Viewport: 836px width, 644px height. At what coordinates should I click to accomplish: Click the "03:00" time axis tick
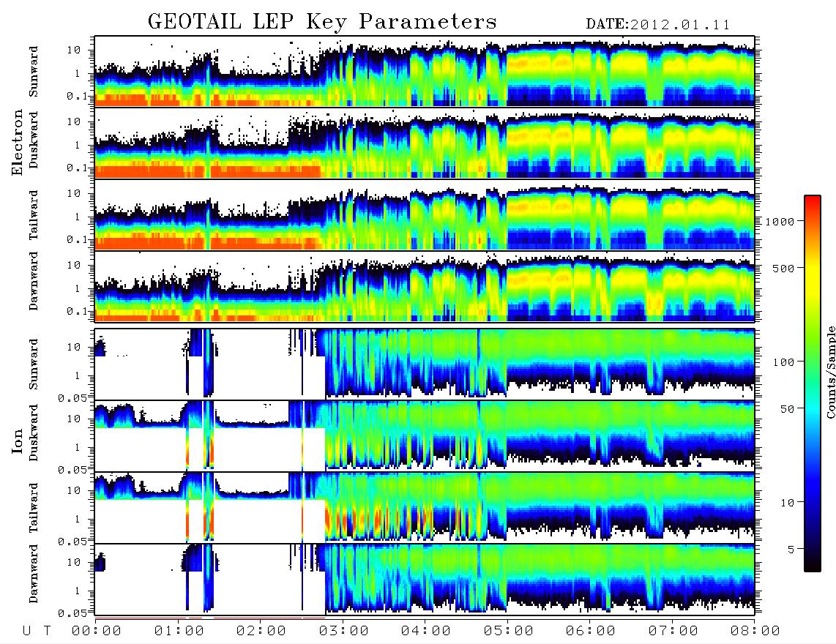[x=343, y=631]
